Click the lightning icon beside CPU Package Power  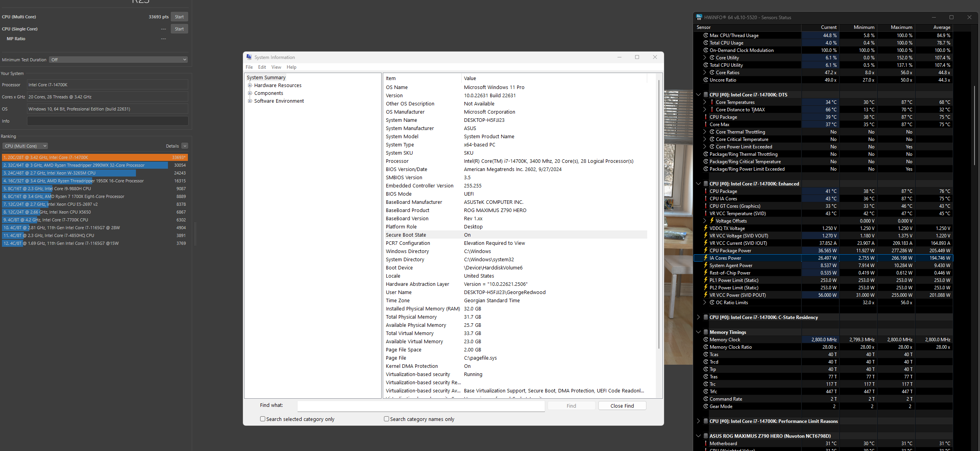(706, 250)
